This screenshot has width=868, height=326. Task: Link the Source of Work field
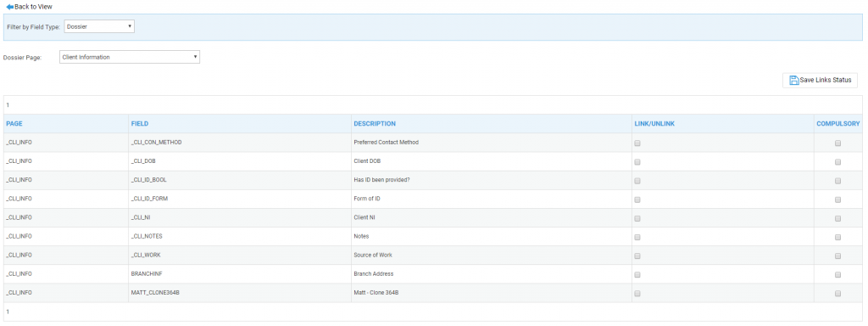(x=637, y=256)
